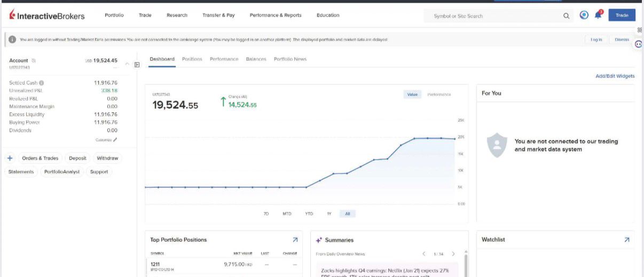Click the last data point on value chart
This screenshot has width=644, height=277.
coord(454,139)
